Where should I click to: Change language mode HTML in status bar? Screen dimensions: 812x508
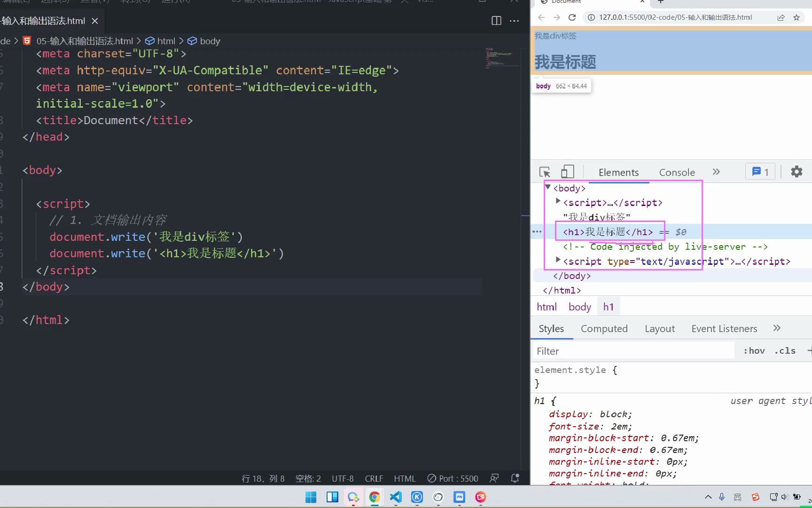[405, 478]
